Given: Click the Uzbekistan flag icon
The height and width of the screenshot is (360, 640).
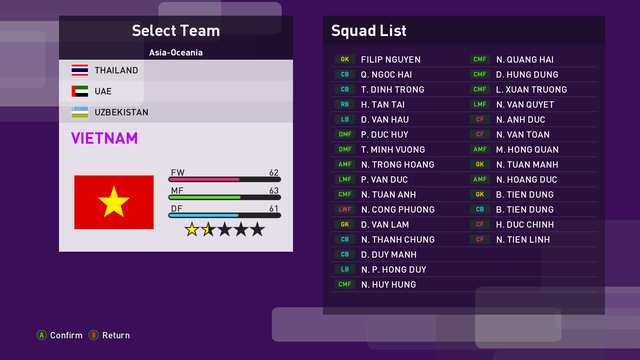Looking at the screenshot, I should [x=80, y=112].
